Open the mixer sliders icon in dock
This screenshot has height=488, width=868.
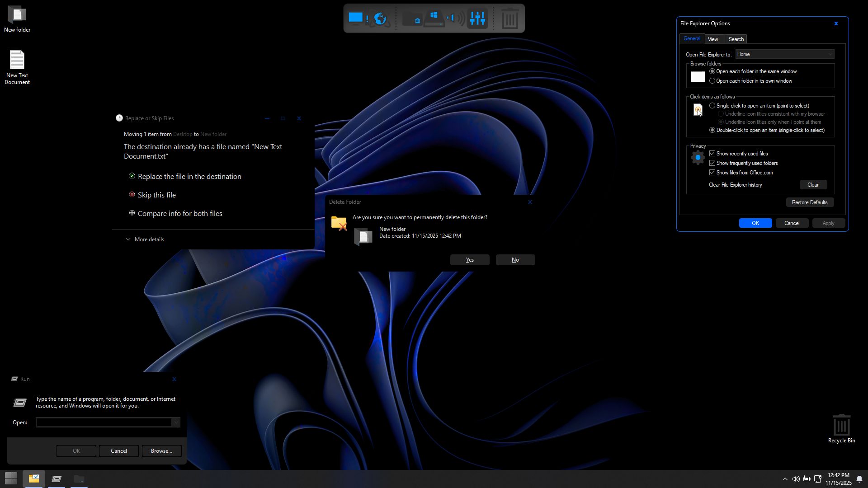(477, 19)
